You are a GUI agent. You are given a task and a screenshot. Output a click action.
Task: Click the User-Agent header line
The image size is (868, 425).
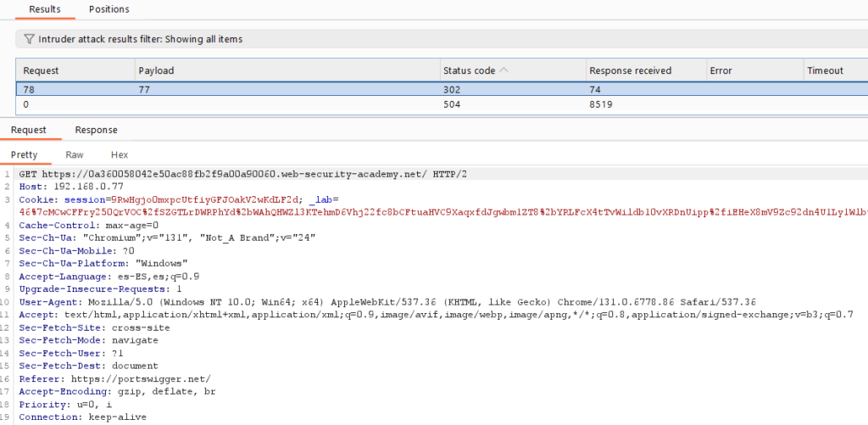[x=387, y=302]
